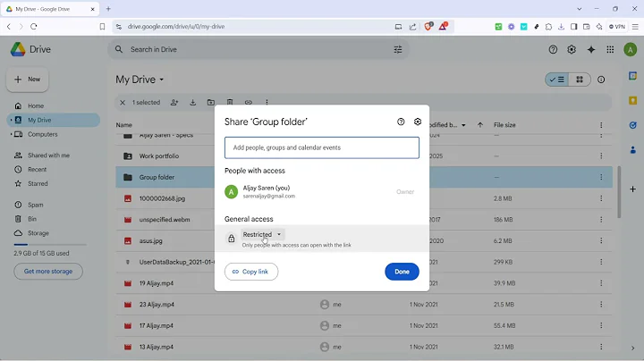Open share settings gear in dialog
This screenshot has height=361, width=644.
[x=418, y=122]
